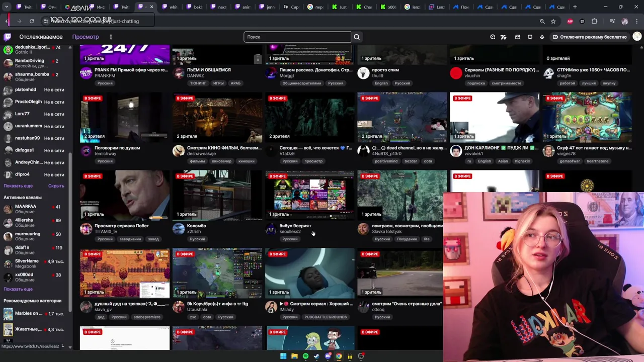Open Spotify from taskbar
The image size is (644, 362).
tap(305, 356)
